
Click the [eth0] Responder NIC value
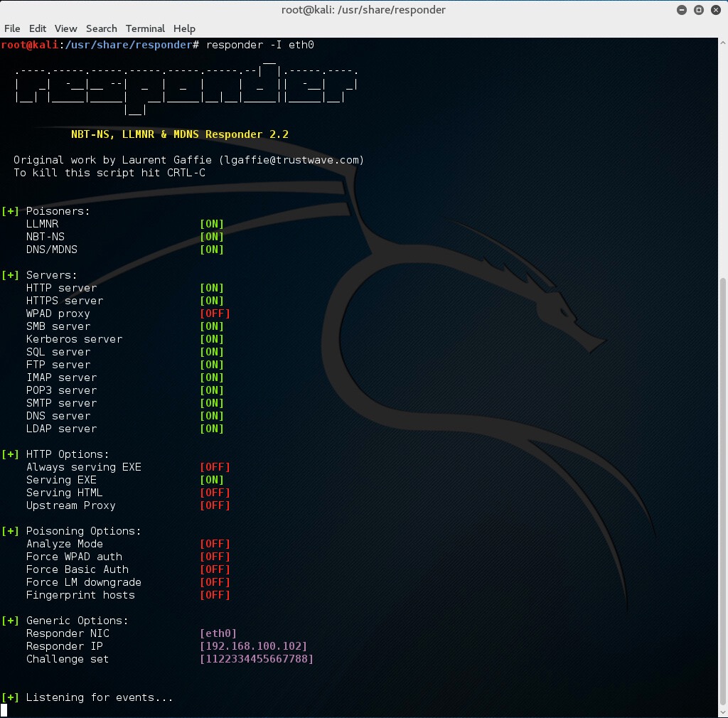click(x=218, y=633)
